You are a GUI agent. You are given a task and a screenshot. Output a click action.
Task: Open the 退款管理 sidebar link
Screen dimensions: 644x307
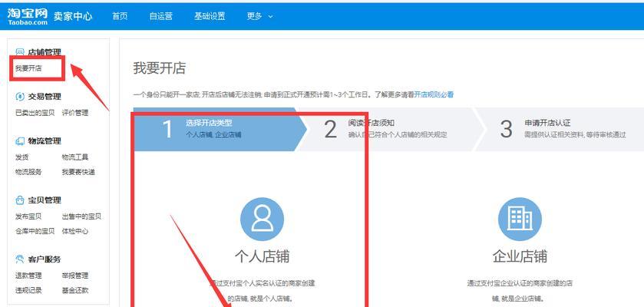[x=28, y=276]
